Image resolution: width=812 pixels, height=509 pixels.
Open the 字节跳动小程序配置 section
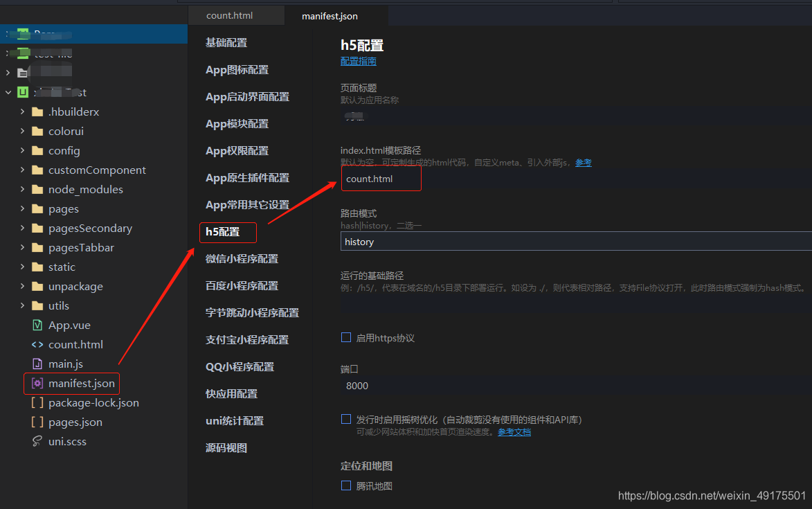(x=252, y=313)
